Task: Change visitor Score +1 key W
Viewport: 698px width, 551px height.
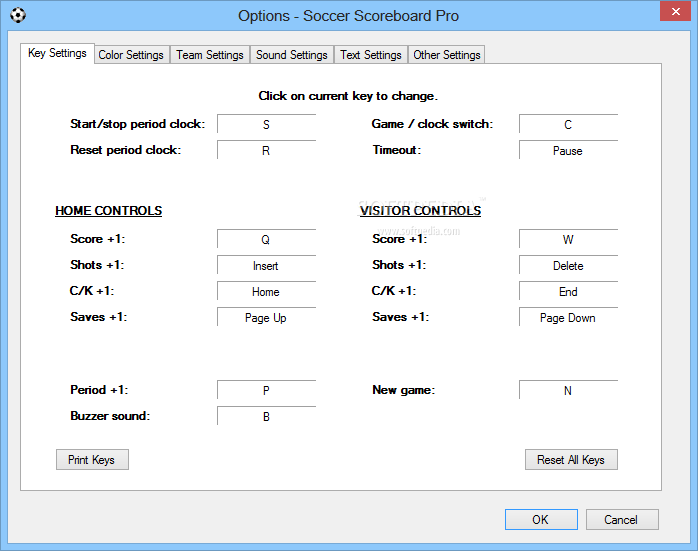Action: pos(568,239)
